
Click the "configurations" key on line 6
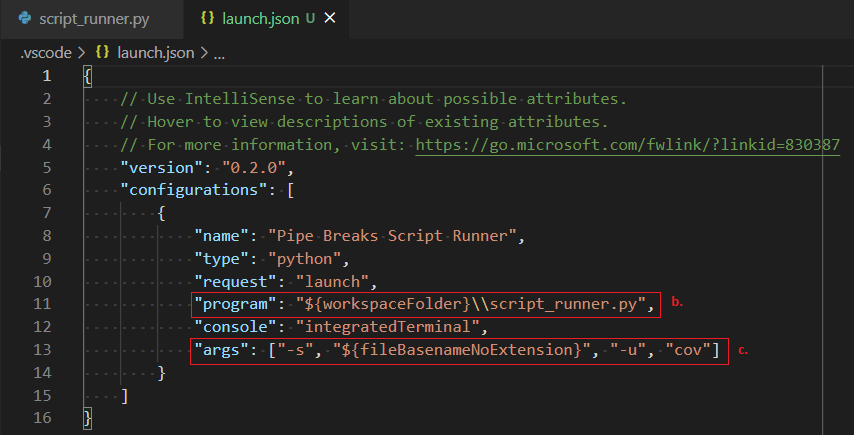coord(194,190)
